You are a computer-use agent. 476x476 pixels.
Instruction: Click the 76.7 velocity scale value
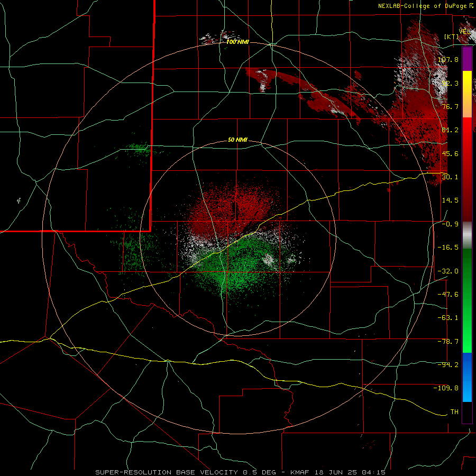[450, 106]
